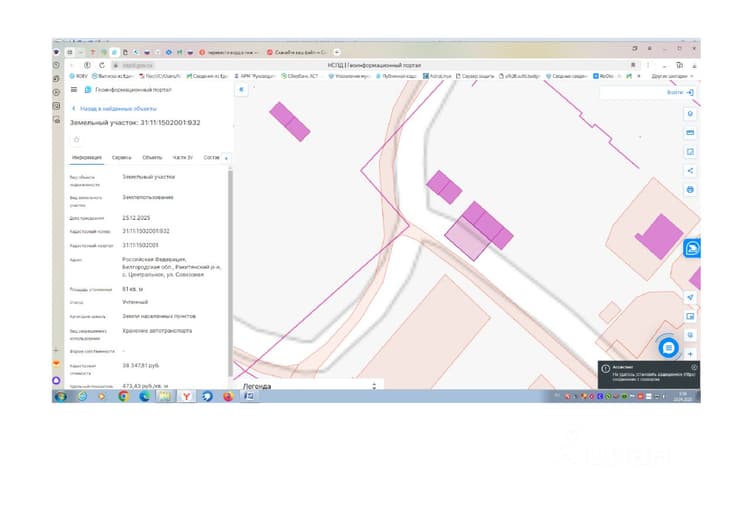Screen dimensions: 750x530
Task: Collapse the side panel with double-arrow button
Action: (242, 89)
